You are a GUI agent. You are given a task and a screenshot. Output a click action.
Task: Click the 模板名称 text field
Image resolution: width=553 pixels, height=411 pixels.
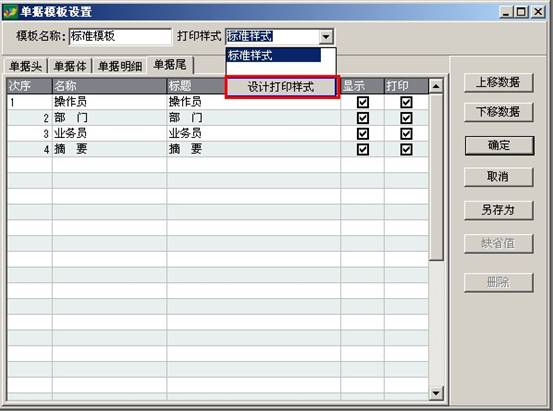(x=120, y=36)
